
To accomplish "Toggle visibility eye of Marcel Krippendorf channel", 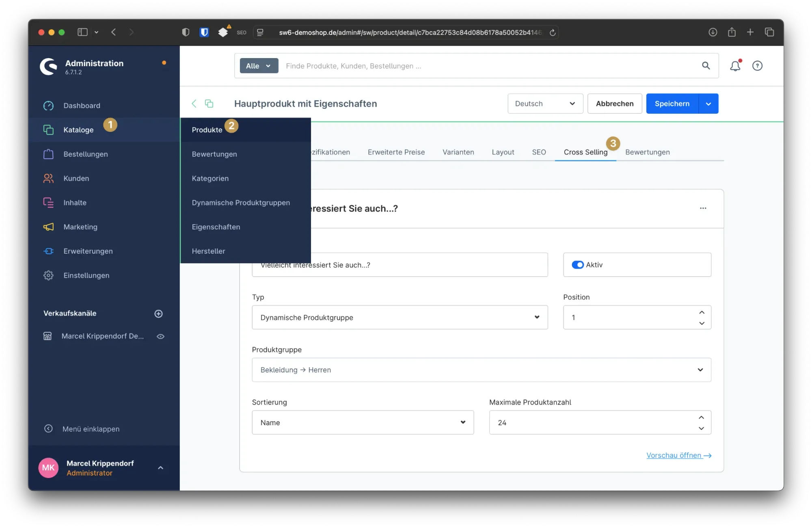I will pos(160,336).
